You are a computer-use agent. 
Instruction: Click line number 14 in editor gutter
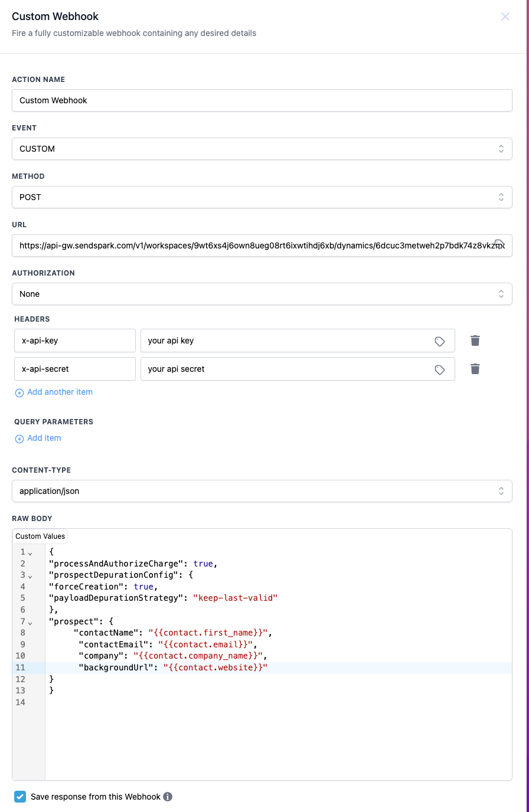click(21, 702)
